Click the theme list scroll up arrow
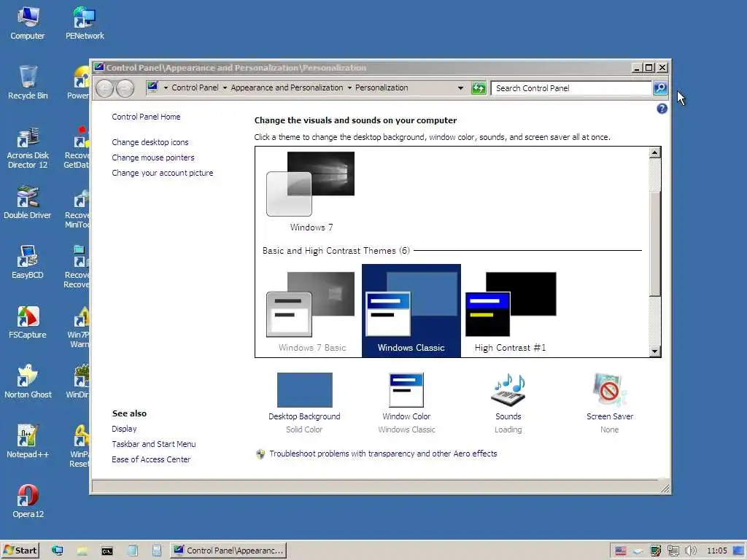 click(x=655, y=153)
